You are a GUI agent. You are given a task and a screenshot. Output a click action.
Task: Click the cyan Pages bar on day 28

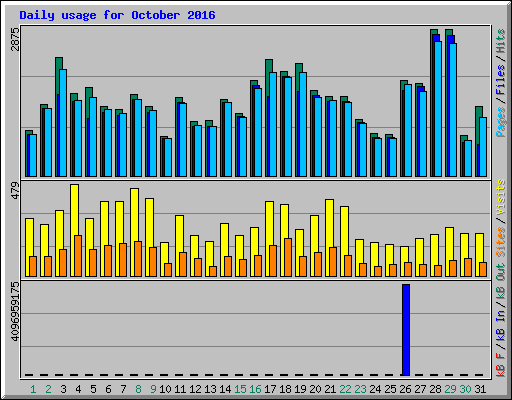point(438,109)
